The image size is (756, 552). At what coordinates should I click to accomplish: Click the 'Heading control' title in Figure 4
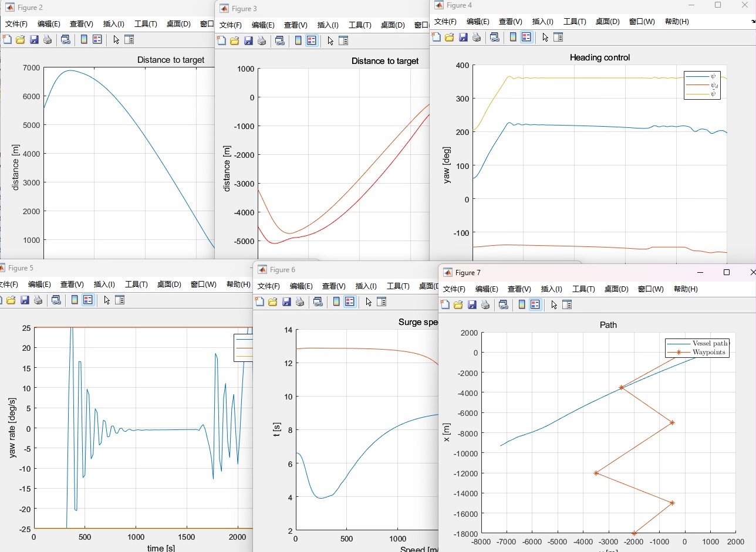tap(600, 57)
